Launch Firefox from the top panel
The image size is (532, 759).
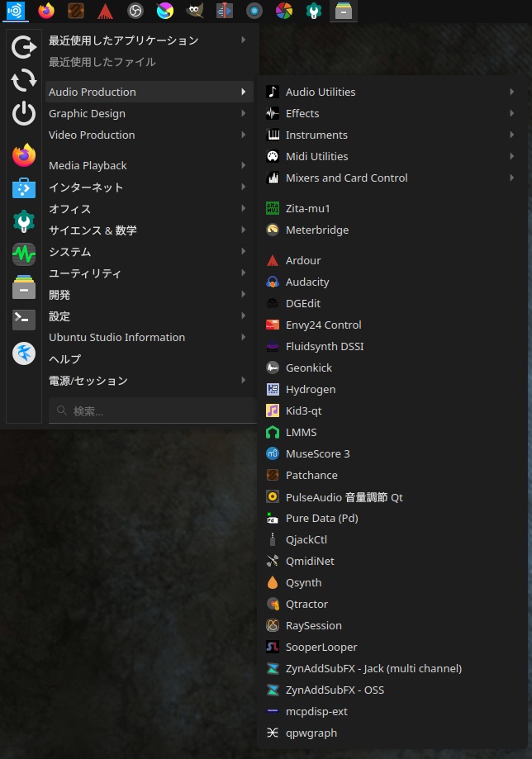46,11
